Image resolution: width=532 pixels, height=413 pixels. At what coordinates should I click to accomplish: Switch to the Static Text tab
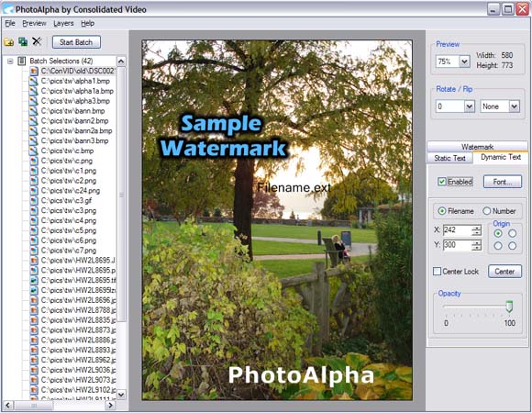449,158
